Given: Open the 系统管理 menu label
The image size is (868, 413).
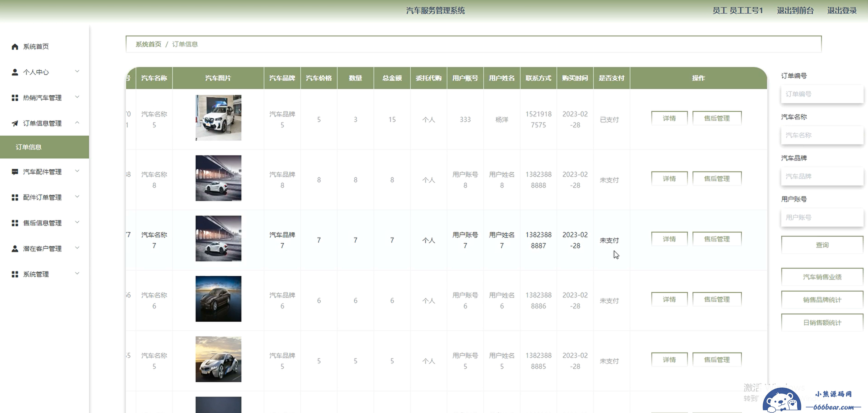Looking at the screenshot, I should click(36, 274).
